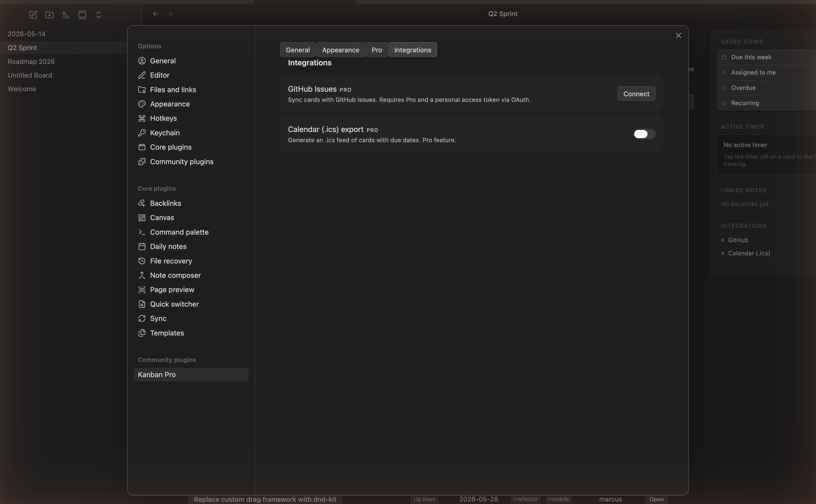Screen dimensions: 816x504
Task: Open Page preview settings
Action: (x=191, y=290)
